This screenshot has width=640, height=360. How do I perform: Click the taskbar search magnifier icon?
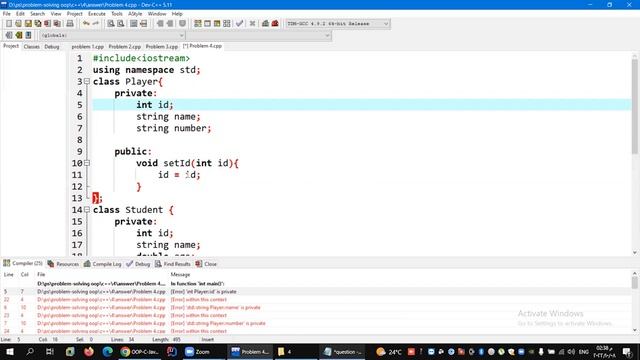(x=30, y=351)
